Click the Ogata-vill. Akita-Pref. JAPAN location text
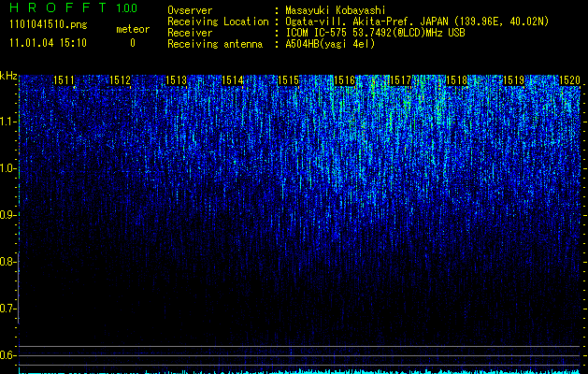Viewport: 588px width, 374px height. tap(417, 22)
